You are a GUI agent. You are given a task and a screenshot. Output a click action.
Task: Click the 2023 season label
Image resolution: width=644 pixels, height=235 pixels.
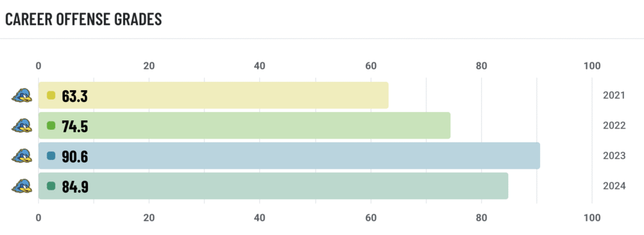coord(614,156)
